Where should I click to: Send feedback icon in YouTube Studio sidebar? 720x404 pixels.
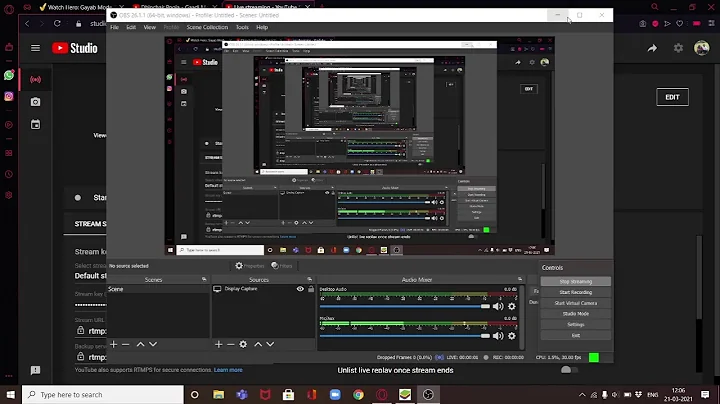(35, 370)
